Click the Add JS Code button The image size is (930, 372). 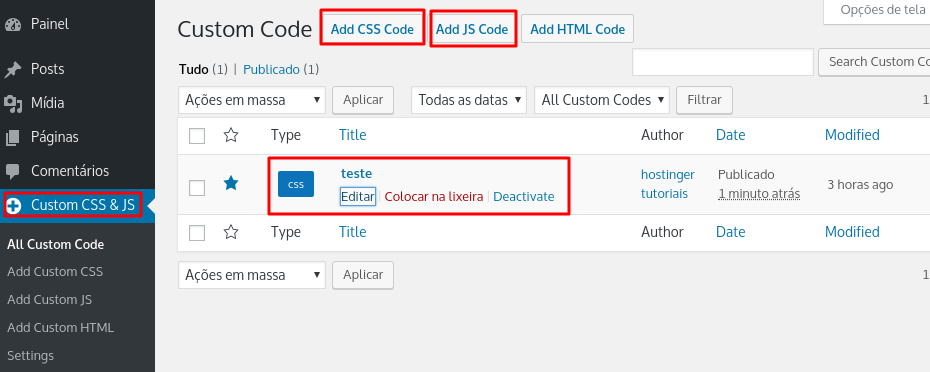pyautogui.click(x=472, y=29)
